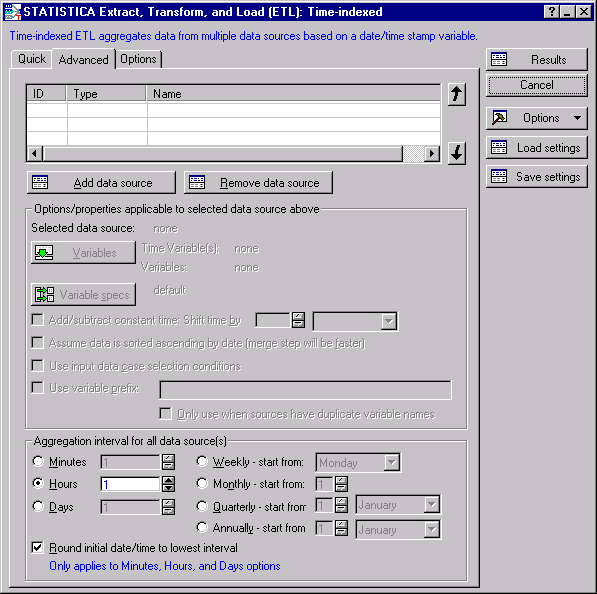Image resolution: width=597 pixels, height=594 pixels.
Task: Click the Cancel button
Action: coord(536,85)
